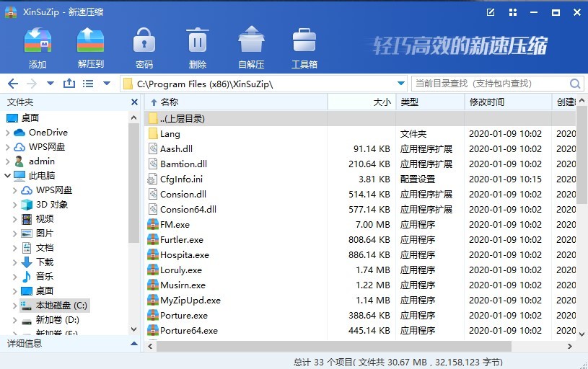Image resolution: width=588 pixels, height=369 pixels.
Task: Select the Consion64.dll file
Action: (360, 210)
